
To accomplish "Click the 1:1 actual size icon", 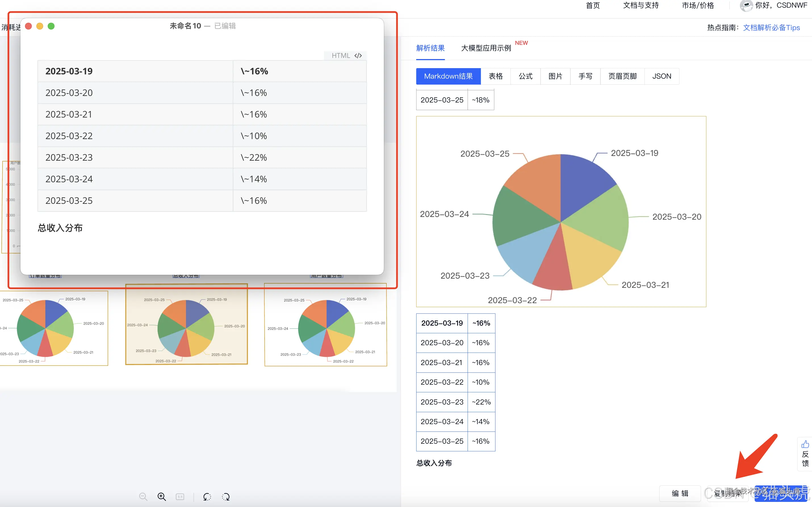I will [180, 496].
